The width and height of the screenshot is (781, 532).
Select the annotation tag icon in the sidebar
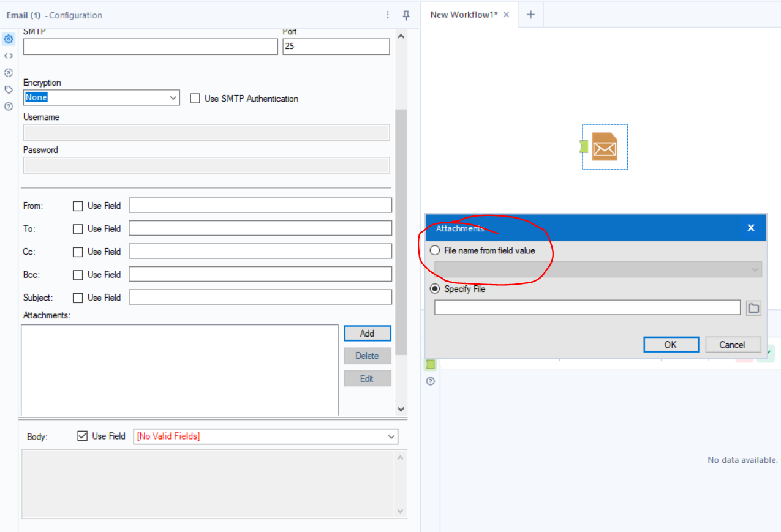pyautogui.click(x=8, y=89)
